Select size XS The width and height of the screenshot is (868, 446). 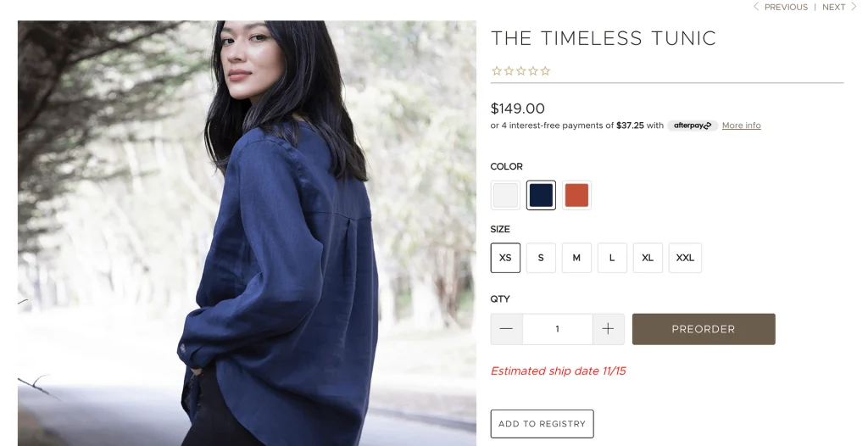pos(505,258)
